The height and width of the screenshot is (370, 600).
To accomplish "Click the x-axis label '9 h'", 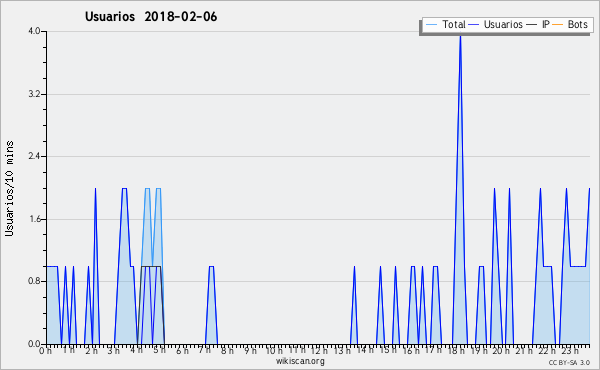I will (250, 350).
